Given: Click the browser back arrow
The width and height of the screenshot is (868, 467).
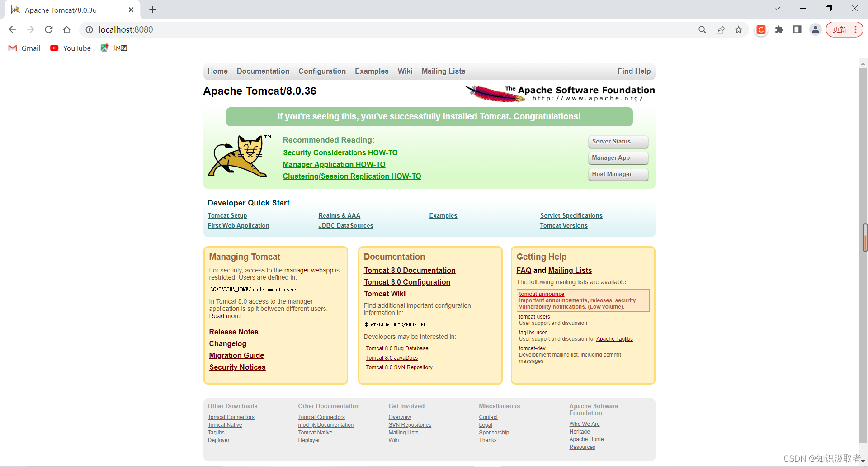Looking at the screenshot, I should (x=12, y=29).
